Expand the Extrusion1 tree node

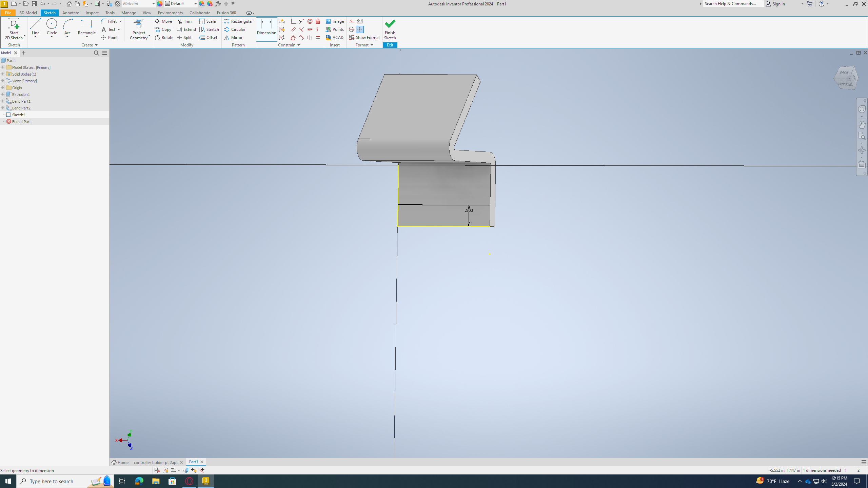pos(3,94)
